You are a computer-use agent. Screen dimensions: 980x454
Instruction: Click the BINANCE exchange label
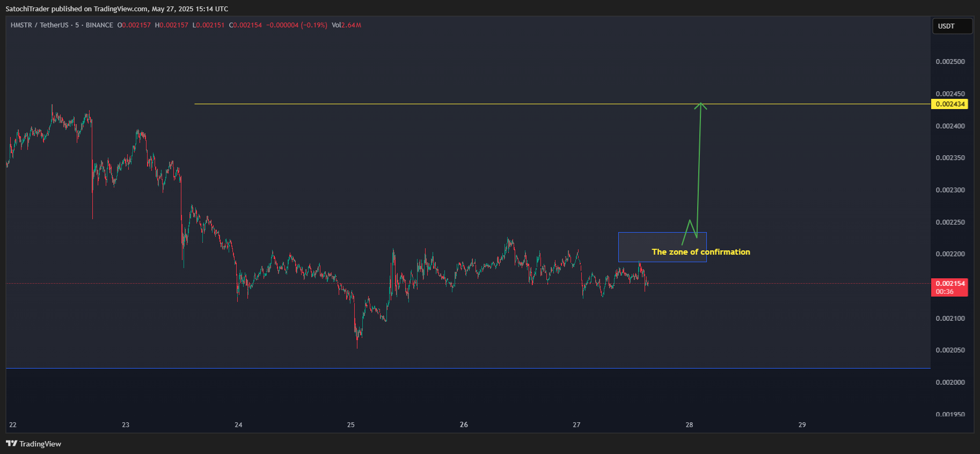pyautogui.click(x=99, y=25)
